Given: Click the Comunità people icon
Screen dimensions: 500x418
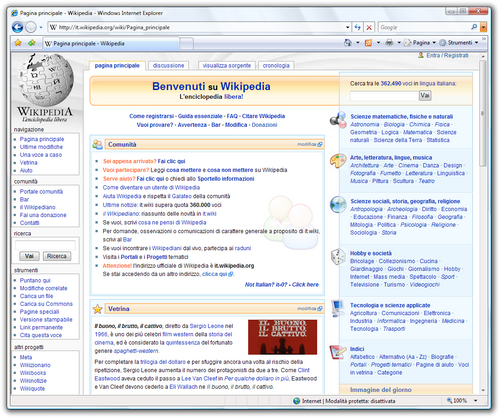Looking at the screenshot, I should coord(97,144).
